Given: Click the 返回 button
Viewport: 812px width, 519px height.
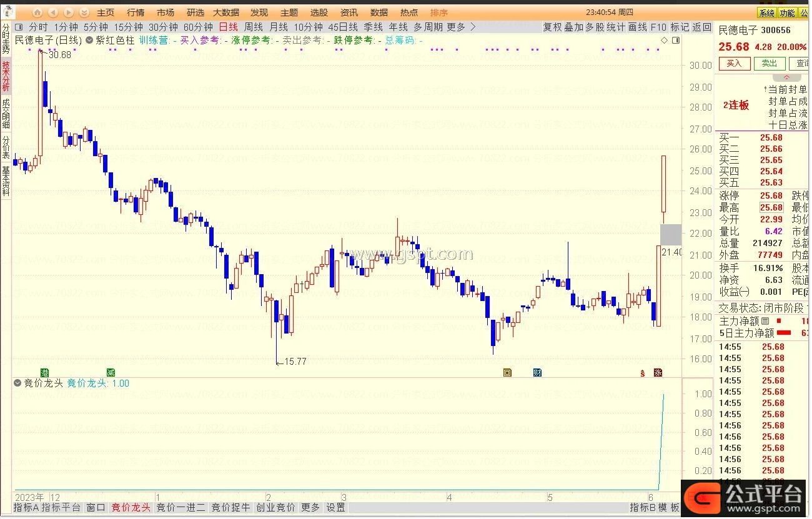Looking at the screenshot, I should 702,27.
